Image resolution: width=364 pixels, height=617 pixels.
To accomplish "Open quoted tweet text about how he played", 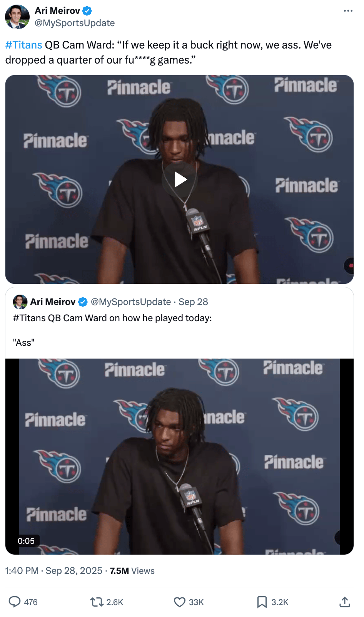I will tap(112, 318).
